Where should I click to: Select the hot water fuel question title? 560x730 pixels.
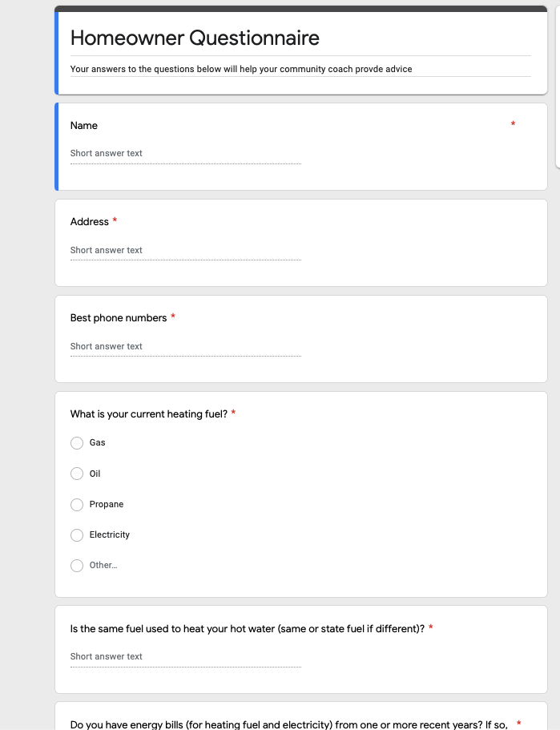coord(248,629)
